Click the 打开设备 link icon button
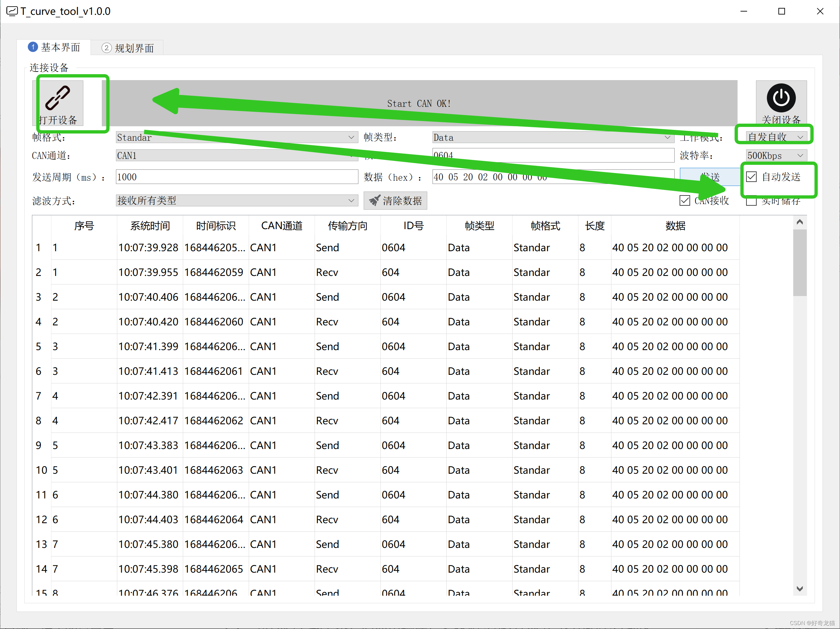The image size is (840, 629). point(58,103)
